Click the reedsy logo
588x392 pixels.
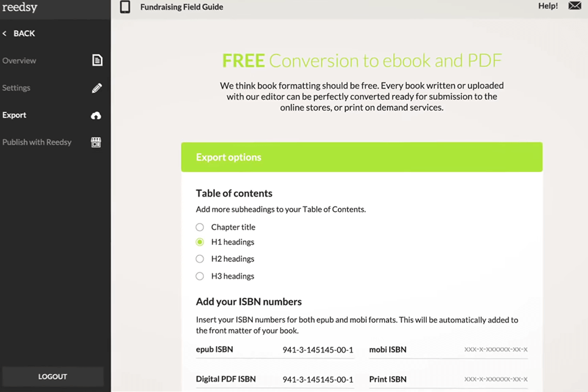[x=20, y=8]
